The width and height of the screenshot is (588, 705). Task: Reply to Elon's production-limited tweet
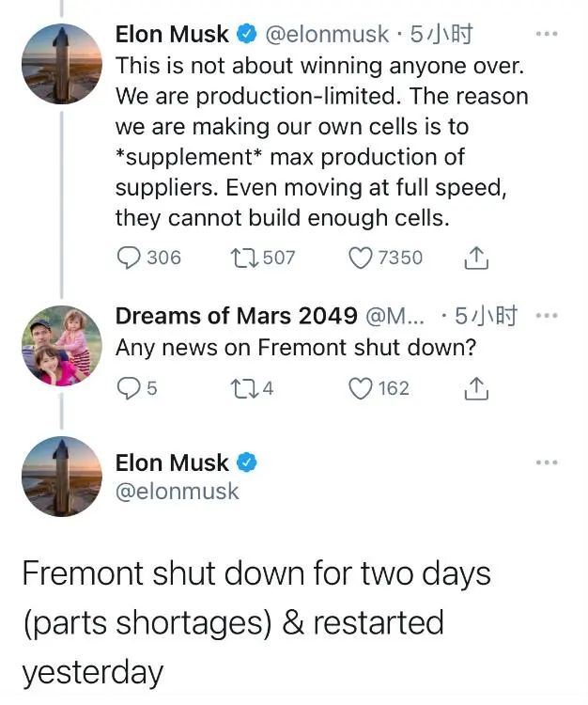click(129, 258)
